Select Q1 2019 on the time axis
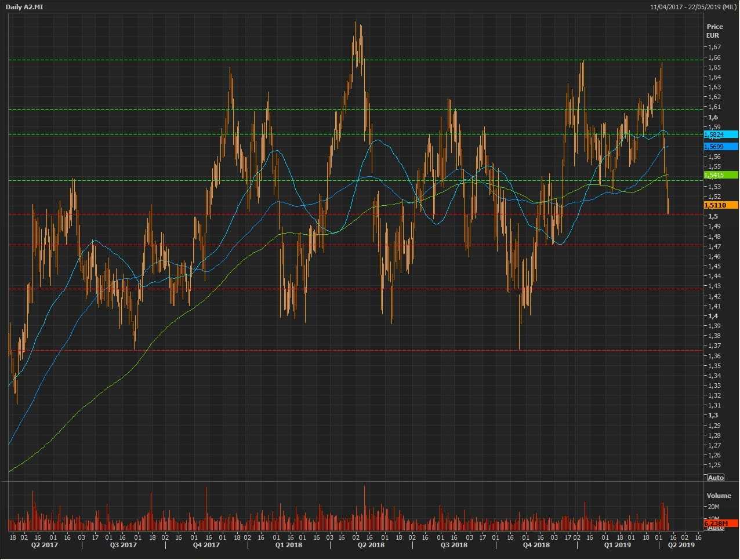This screenshot has width=740, height=560. click(x=618, y=545)
